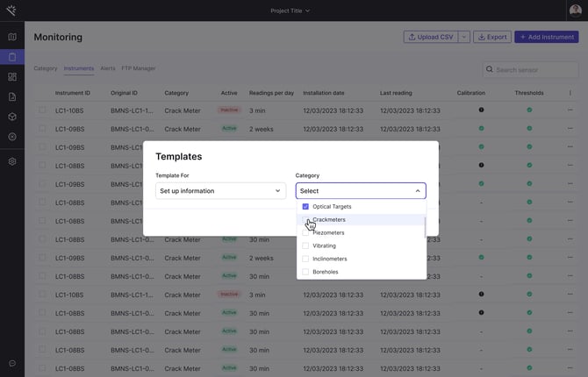
Task: Open the user avatar profile
Action: (x=576, y=11)
